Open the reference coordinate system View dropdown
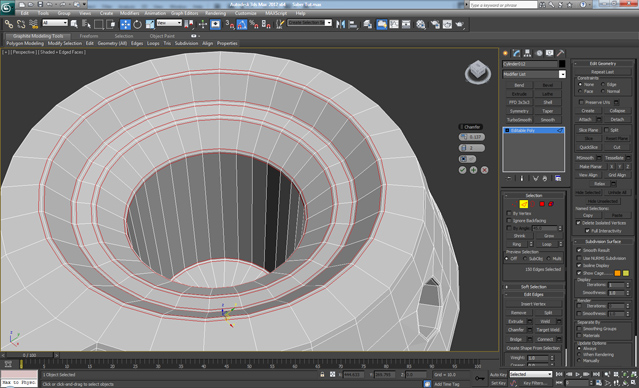 [x=169, y=23]
